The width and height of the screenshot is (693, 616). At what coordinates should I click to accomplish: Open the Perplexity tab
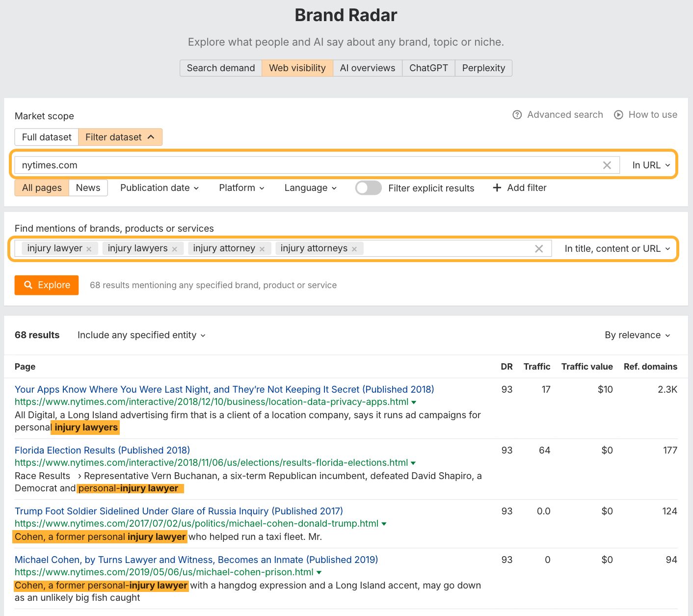coord(483,68)
